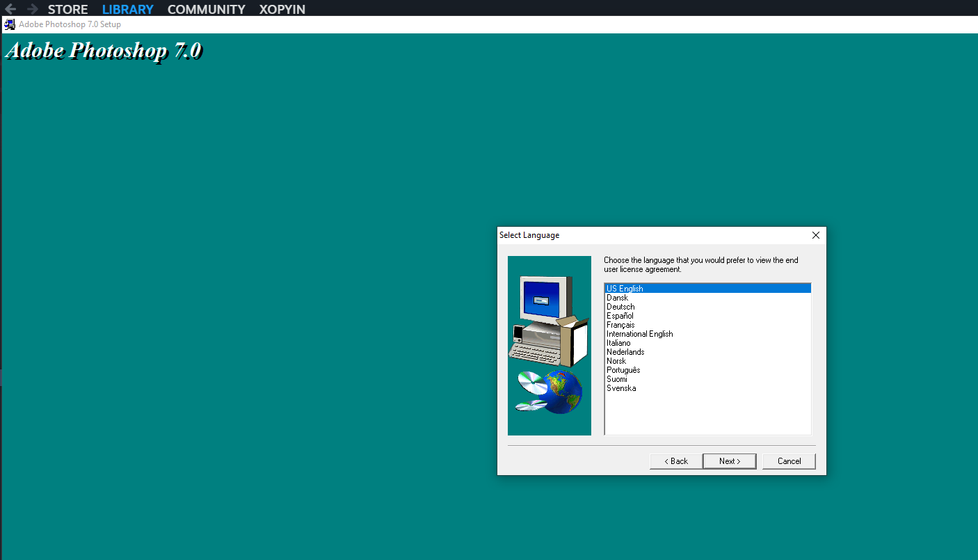Choose Dansk from the language list
Image resolution: width=978 pixels, height=560 pixels.
tap(617, 298)
